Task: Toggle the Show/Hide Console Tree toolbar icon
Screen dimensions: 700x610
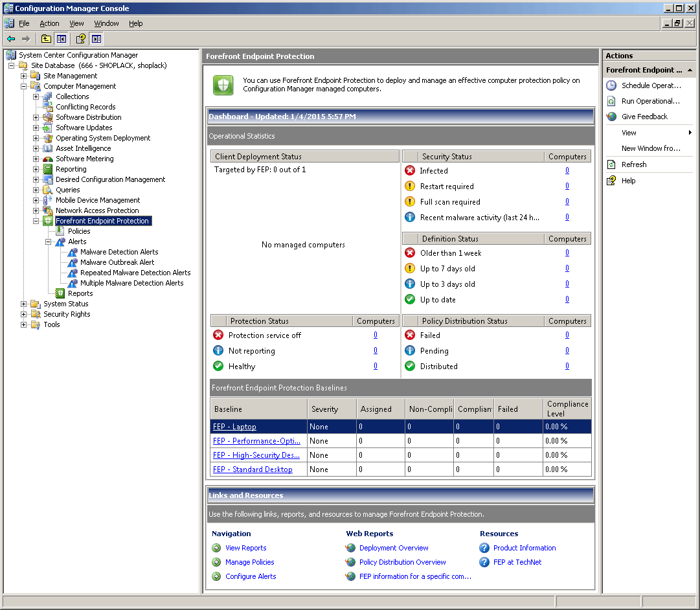Action: (x=61, y=39)
